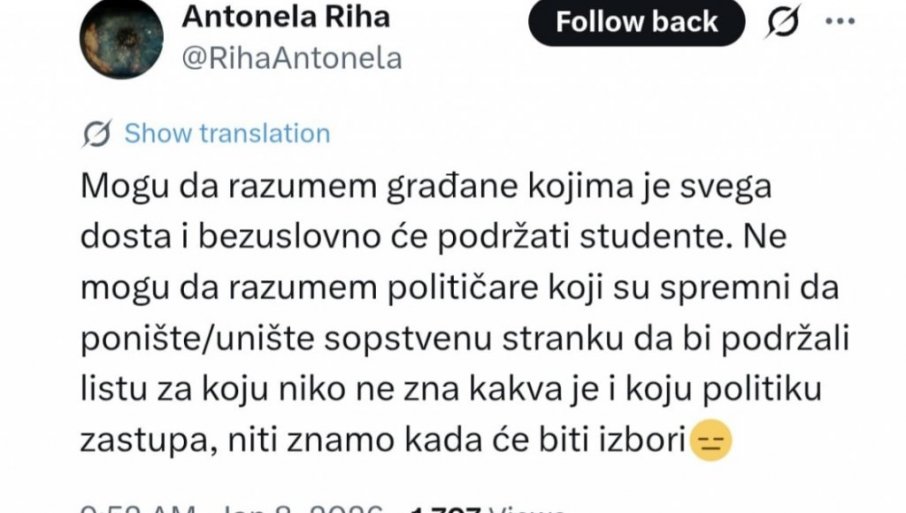Click the text "ponište/unište"
Viewport: 906px width, 513px height.
(x=187, y=337)
